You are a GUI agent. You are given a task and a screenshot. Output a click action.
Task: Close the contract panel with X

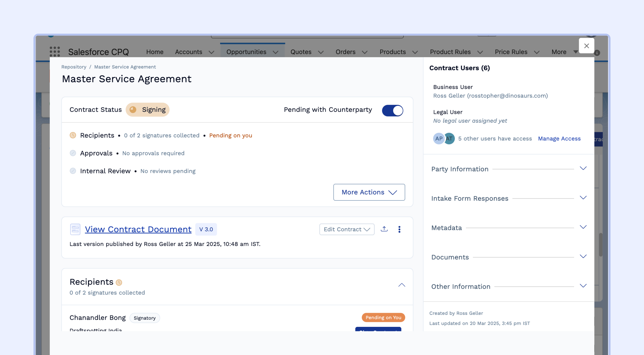click(586, 46)
